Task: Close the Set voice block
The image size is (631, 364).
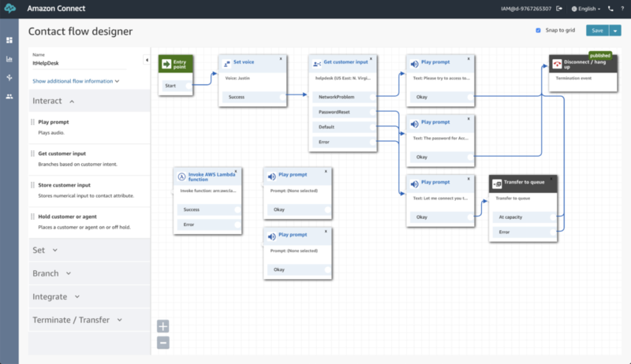Action: 281,58
